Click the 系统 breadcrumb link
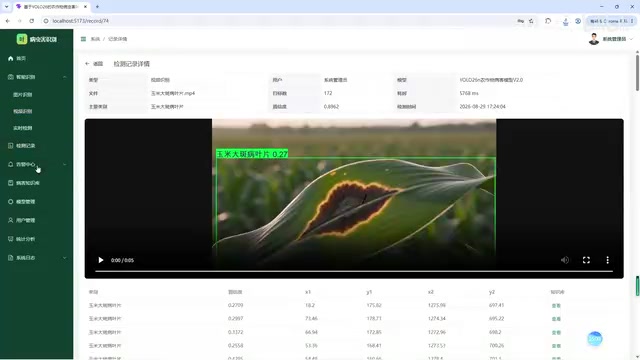Viewport: 640px width, 360px height. [95, 39]
